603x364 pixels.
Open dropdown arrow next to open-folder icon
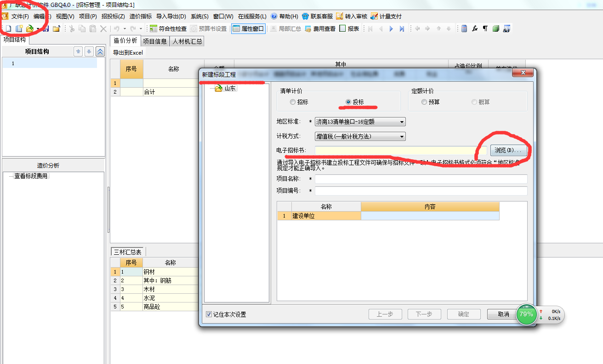coord(38,29)
